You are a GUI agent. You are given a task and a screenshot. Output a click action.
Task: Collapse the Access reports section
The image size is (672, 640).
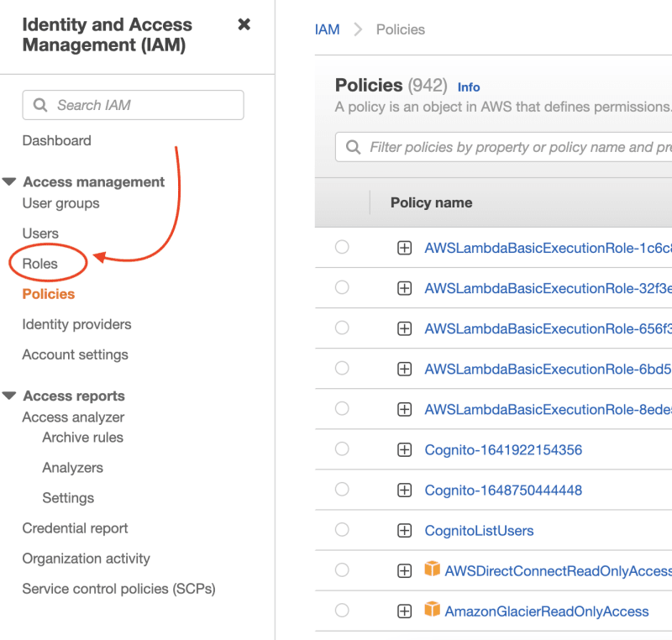[x=9, y=396]
